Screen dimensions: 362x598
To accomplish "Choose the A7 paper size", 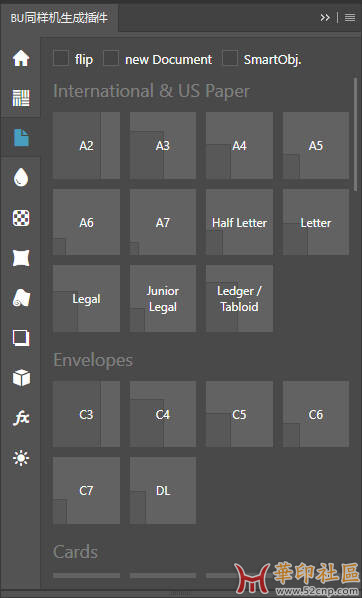I will (x=163, y=222).
